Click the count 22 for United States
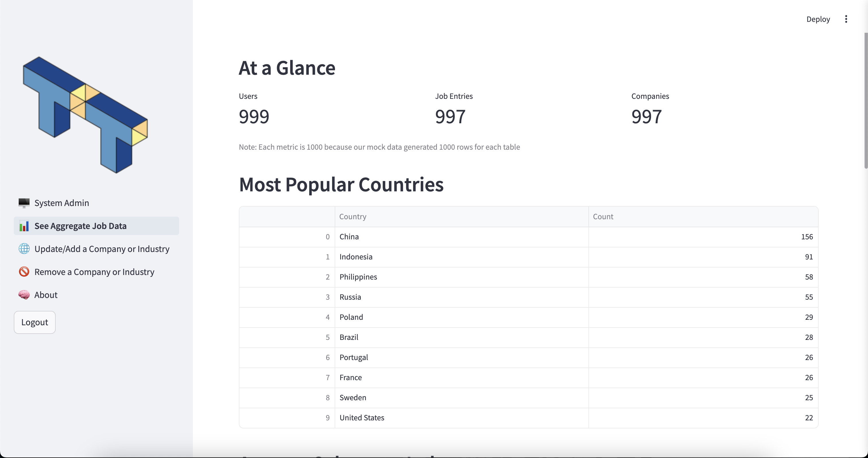 point(703,418)
